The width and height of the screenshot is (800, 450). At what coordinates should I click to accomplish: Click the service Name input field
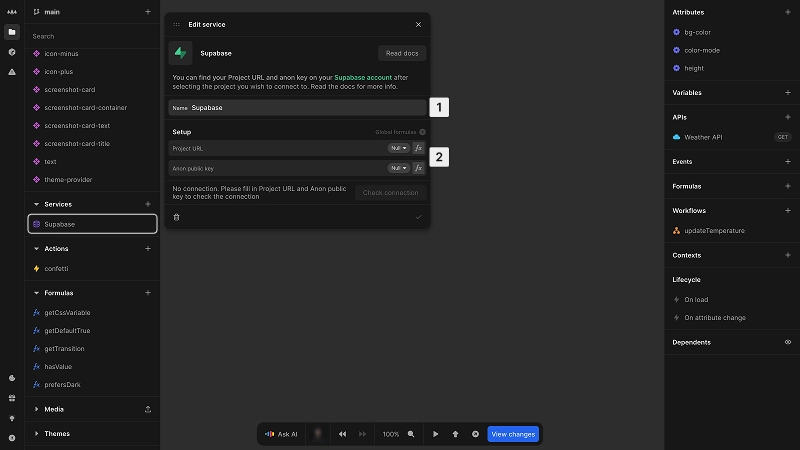click(x=297, y=108)
